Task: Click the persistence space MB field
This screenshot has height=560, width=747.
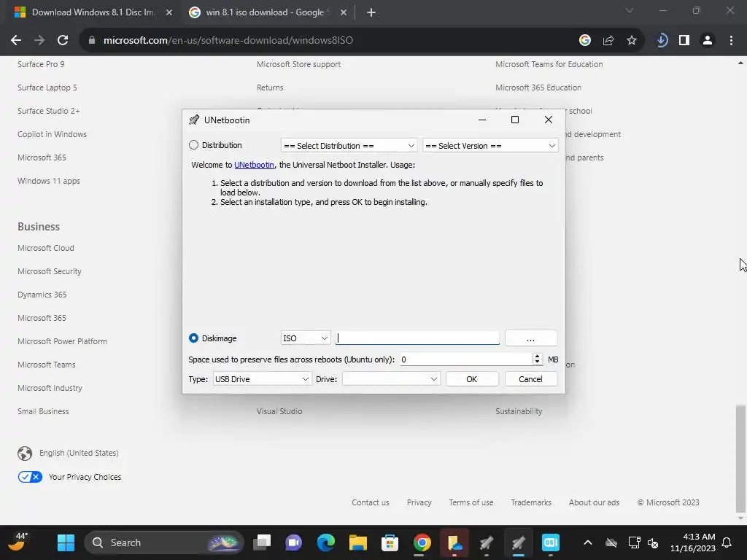Action: [x=465, y=359]
